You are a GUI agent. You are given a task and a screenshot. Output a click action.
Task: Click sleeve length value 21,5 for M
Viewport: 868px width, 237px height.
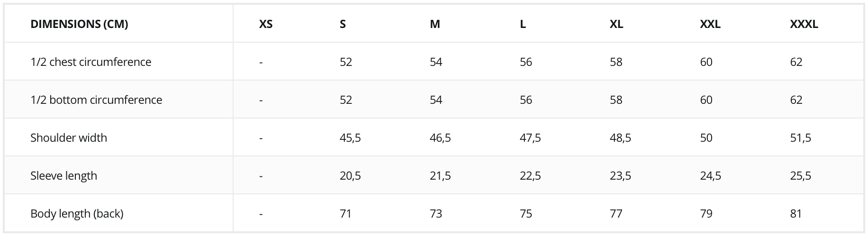tap(440, 175)
